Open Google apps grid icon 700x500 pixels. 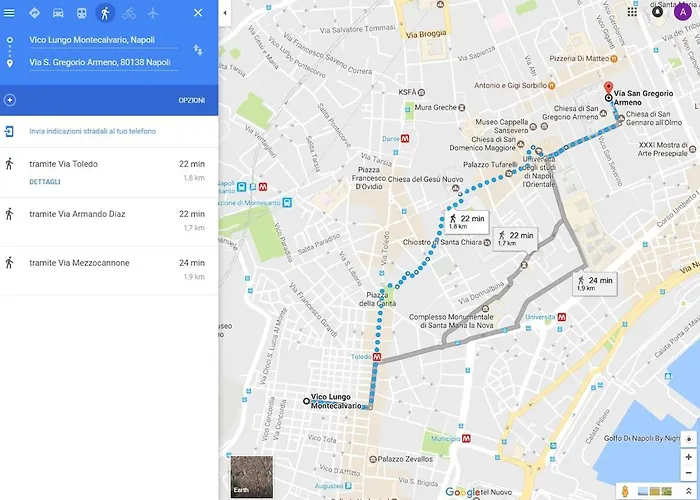(632, 12)
